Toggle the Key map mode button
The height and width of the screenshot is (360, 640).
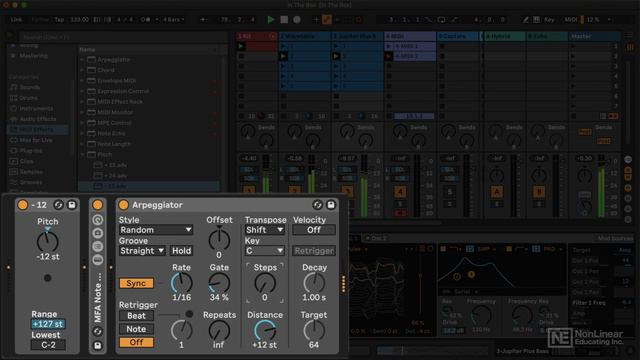coord(549,19)
